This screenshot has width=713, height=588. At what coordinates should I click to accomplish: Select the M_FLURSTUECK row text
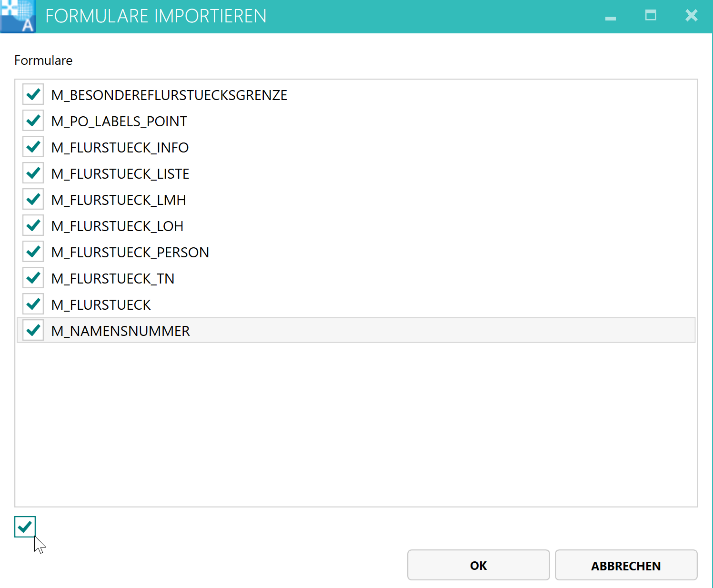click(x=101, y=305)
